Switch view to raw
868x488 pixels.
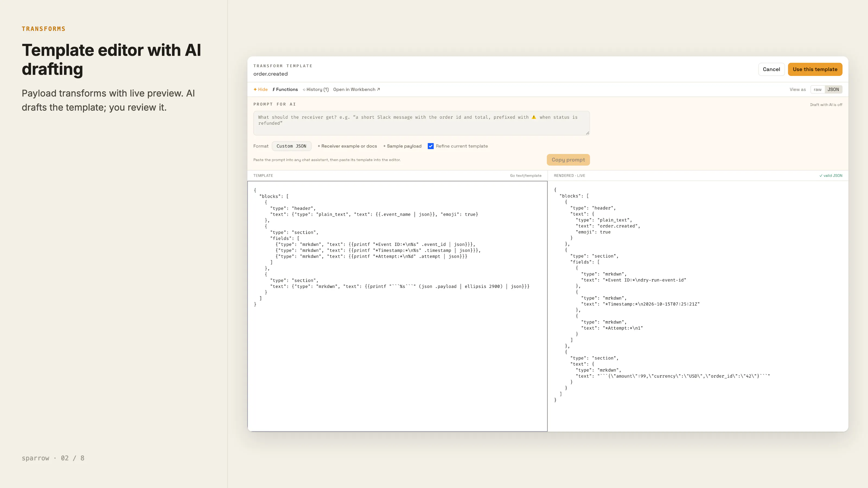coord(818,89)
